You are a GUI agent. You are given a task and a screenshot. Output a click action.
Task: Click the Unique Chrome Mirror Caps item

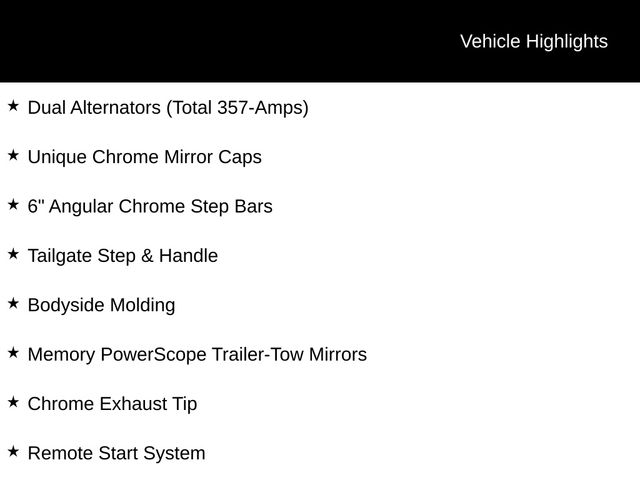coord(144,158)
